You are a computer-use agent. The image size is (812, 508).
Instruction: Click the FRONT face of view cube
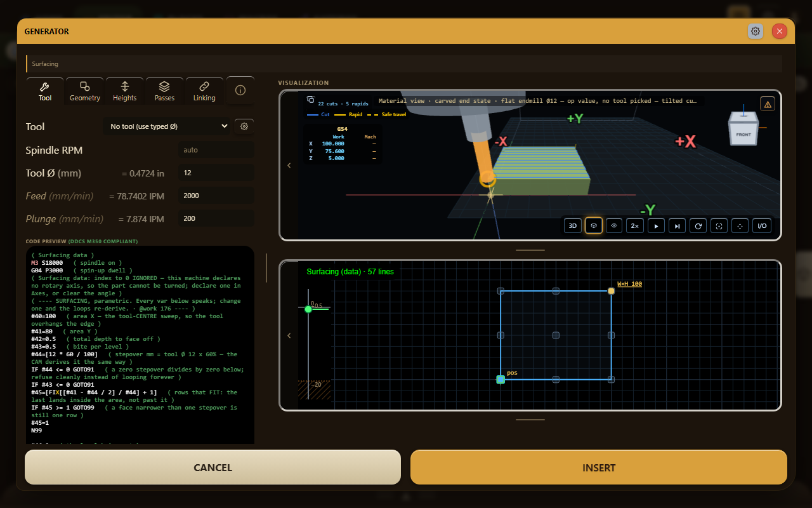(x=743, y=135)
